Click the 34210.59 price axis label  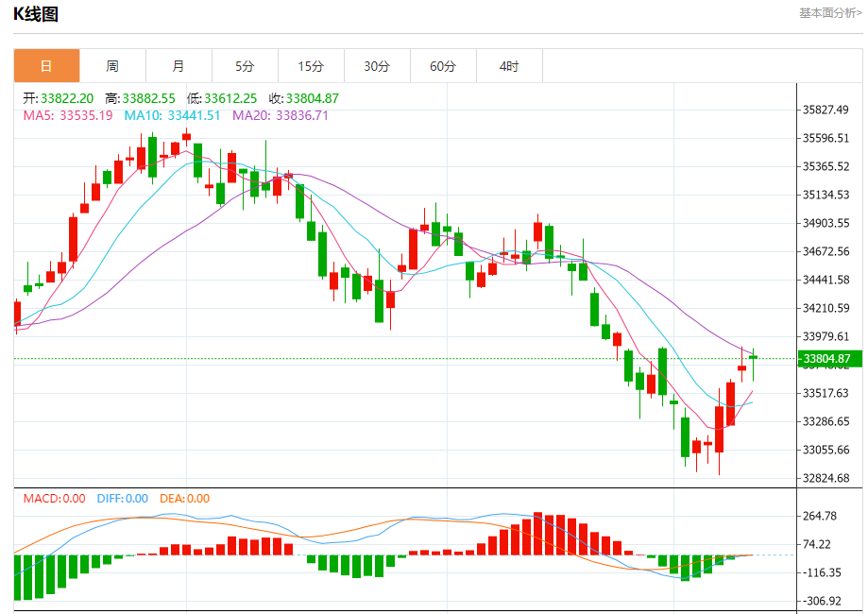click(x=825, y=308)
